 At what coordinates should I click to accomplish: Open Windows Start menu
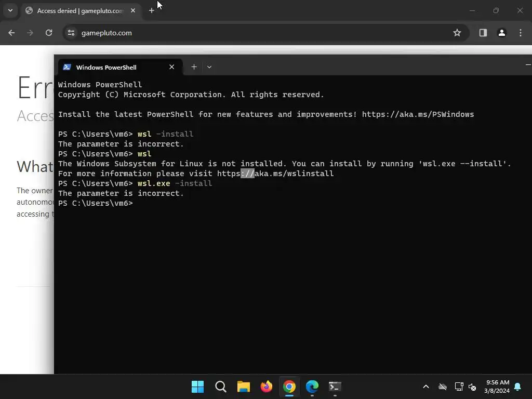tap(198, 387)
